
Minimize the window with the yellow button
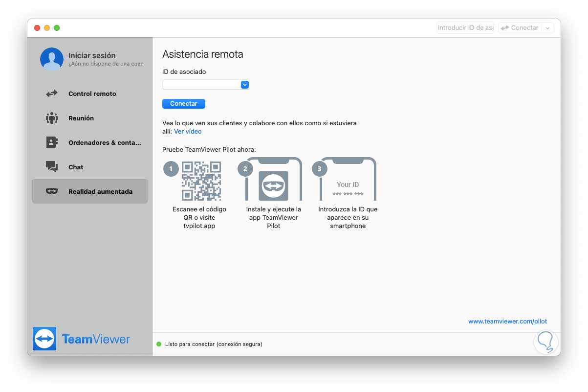47,28
